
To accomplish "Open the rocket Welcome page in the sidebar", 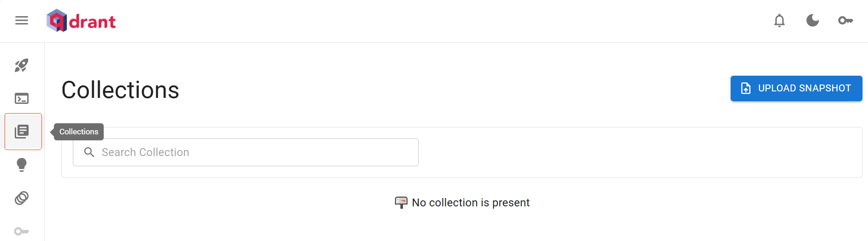I will (x=22, y=65).
